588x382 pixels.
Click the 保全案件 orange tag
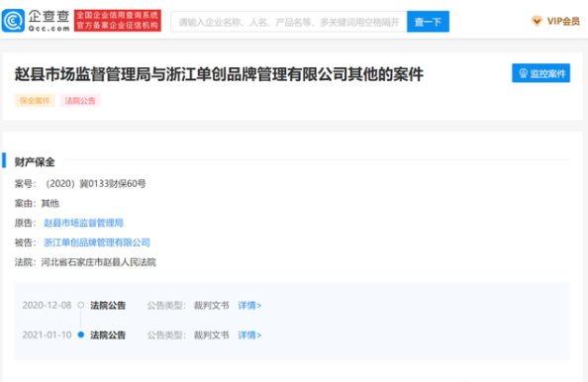[35, 101]
